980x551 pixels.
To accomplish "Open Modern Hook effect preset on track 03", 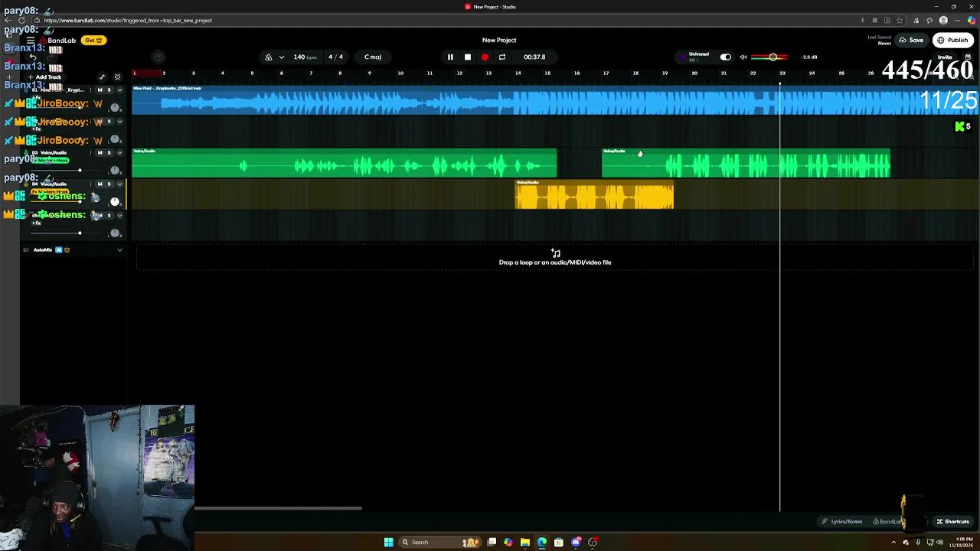I will 51,160.
